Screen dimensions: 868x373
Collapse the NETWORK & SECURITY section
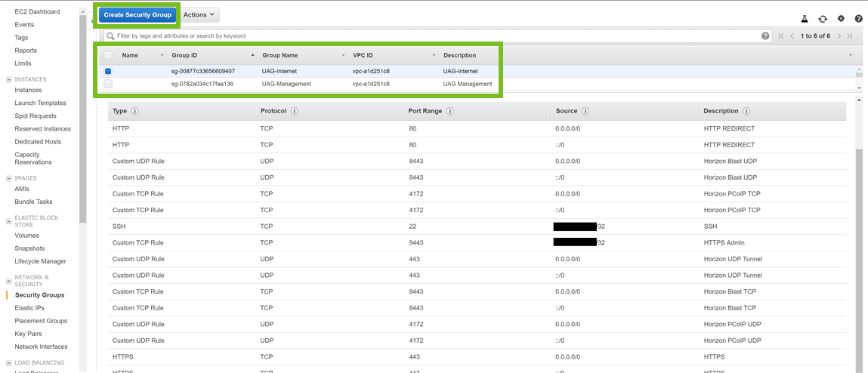click(x=8, y=281)
